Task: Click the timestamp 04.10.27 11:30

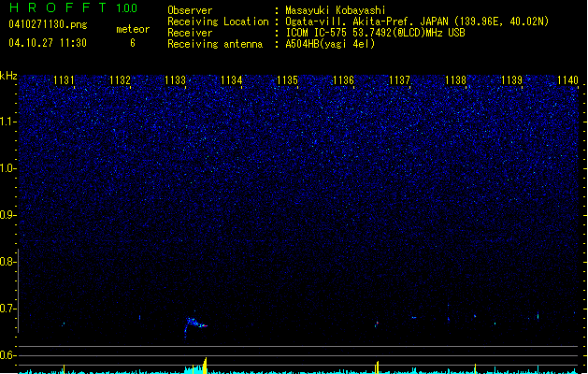Action: point(48,43)
